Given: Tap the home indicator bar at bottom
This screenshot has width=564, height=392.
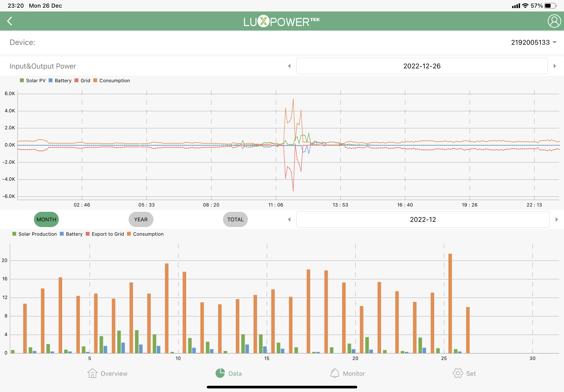Looking at the screenshot, I should click(282, 387).
